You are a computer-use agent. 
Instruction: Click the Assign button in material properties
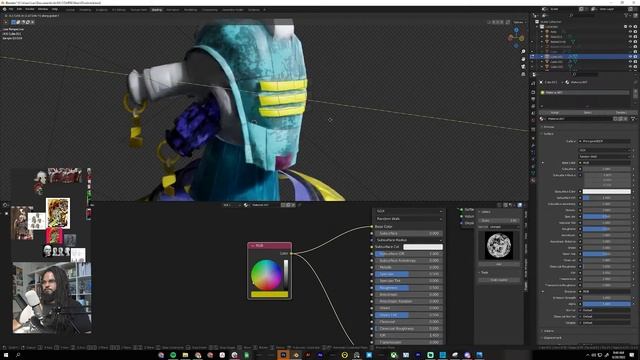(554, 112)
